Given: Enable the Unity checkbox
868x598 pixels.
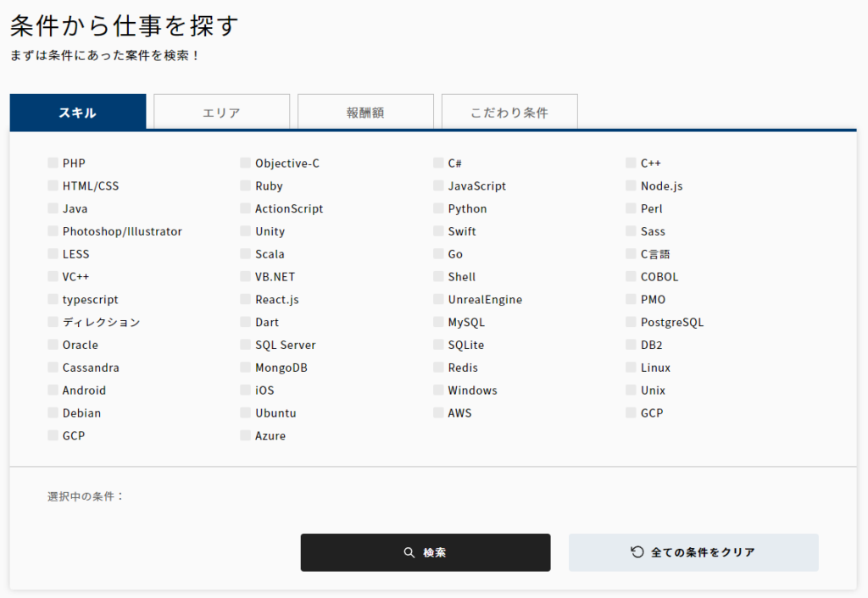Looking at the screenshot, I should click(245, 230).
